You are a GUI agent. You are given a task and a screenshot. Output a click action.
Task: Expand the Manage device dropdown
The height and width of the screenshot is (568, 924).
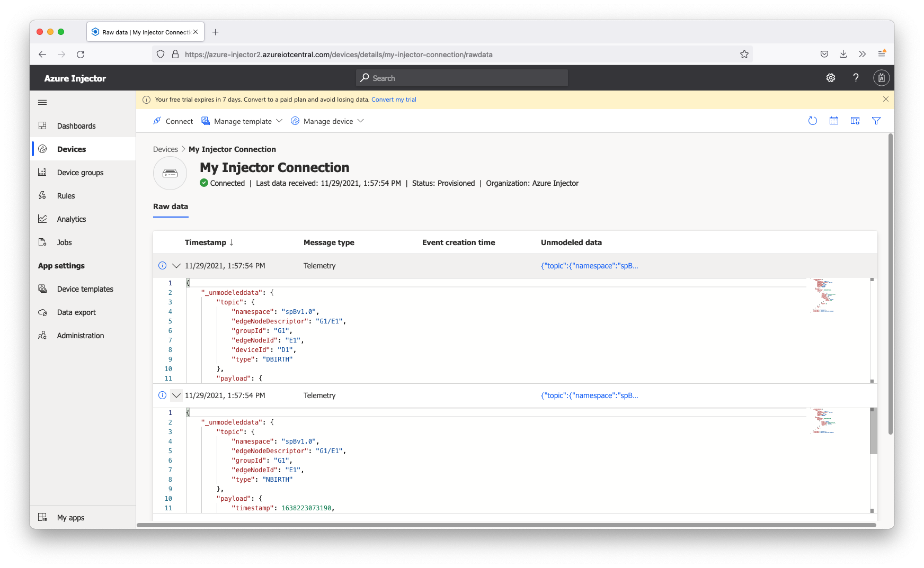click(x=327, y=121)
